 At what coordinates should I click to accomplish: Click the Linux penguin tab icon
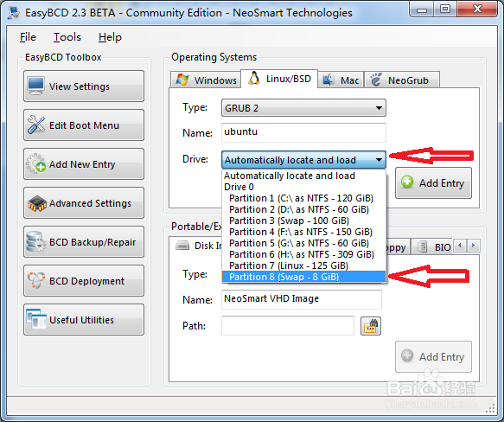254,78
